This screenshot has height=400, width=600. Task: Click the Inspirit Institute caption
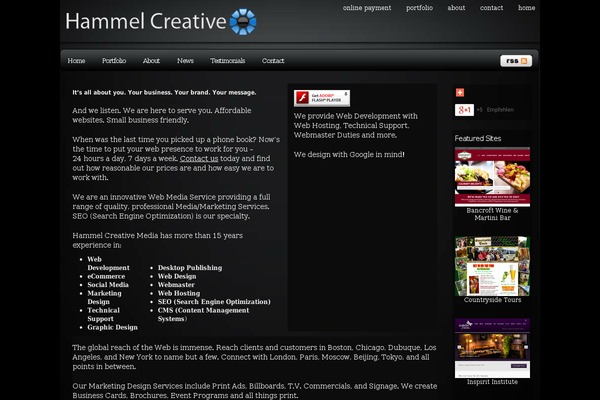click(492, 382)
